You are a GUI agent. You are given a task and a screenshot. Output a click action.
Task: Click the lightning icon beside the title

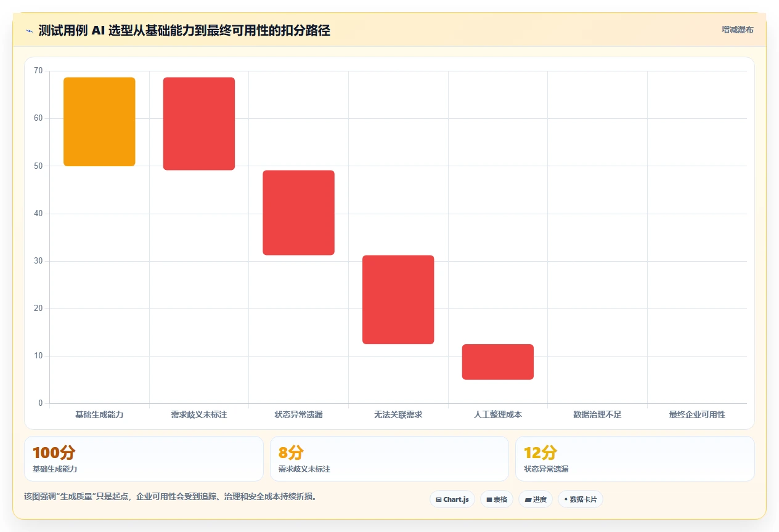(30, 31)
